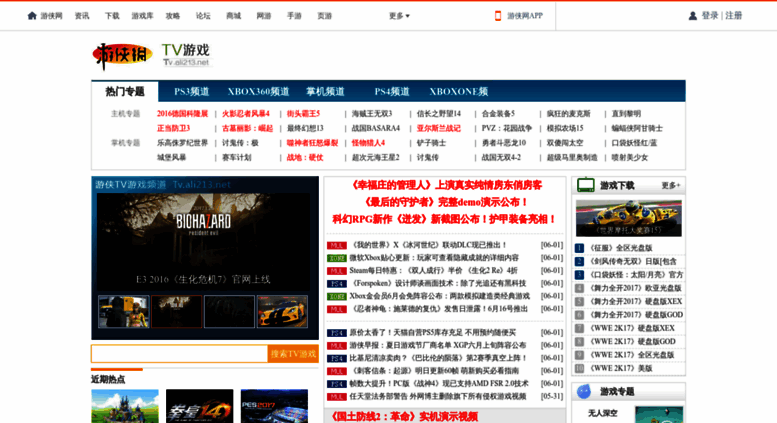
Task: Open 《剑风传奇无双》日版 download entry
Action: (x=632, y=262)
